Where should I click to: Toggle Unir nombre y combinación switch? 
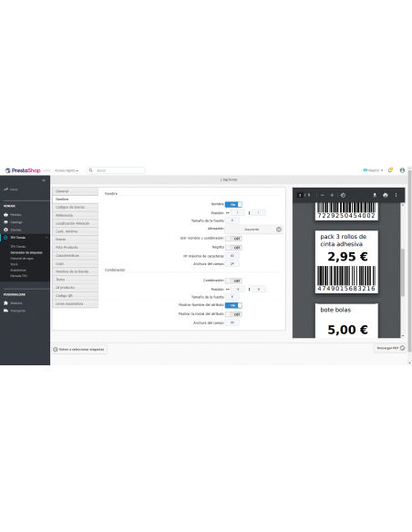click(x=233, y=239)
